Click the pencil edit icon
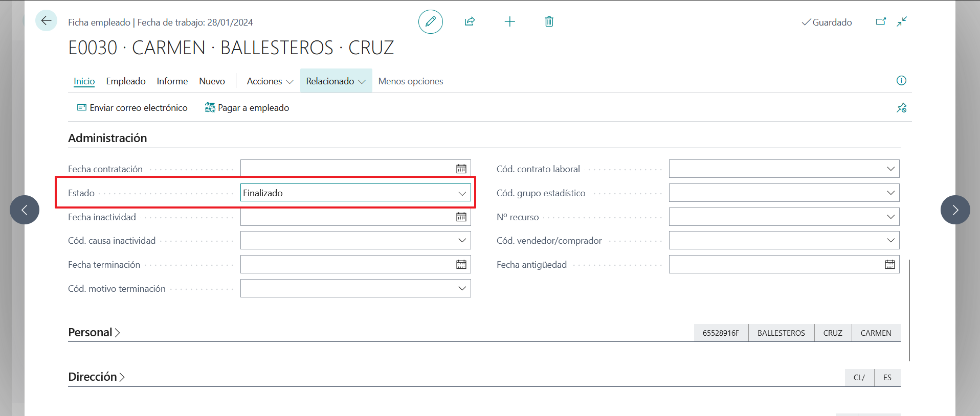The width and height of the screenshot is (980, 416). click(x=430, y=21)
